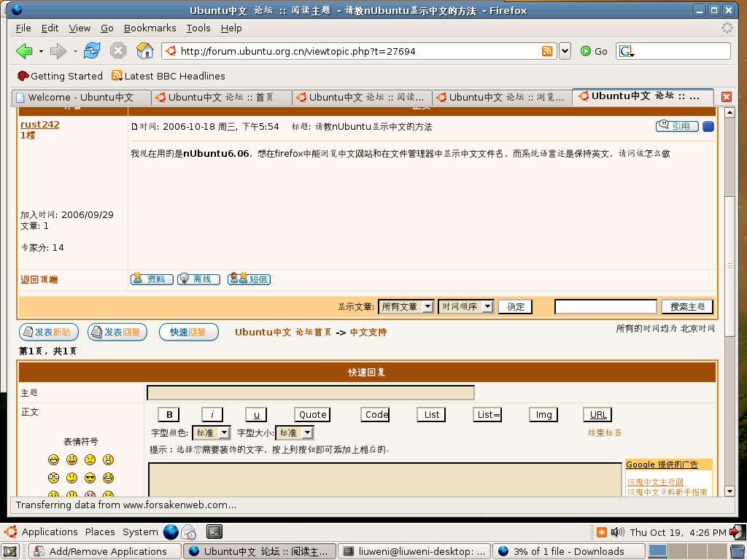Open the 字型颜色 font color dropdown
This screenshot has height=560, width=747.
(212, 433)
